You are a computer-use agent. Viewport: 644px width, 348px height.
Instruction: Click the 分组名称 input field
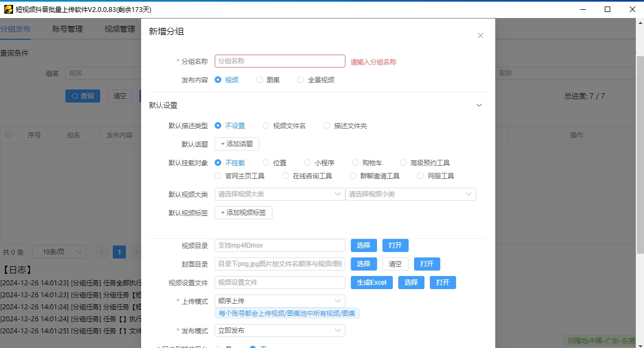point(280,61)
